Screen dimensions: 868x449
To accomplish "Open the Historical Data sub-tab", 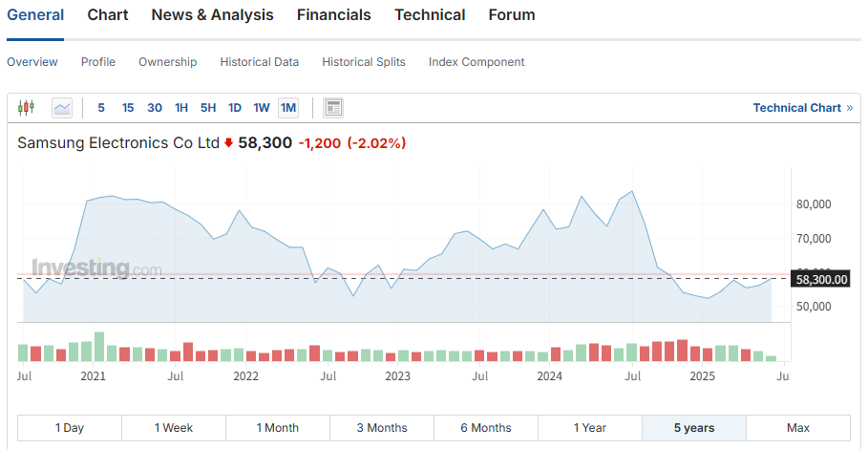I will (x=259, y=62).
